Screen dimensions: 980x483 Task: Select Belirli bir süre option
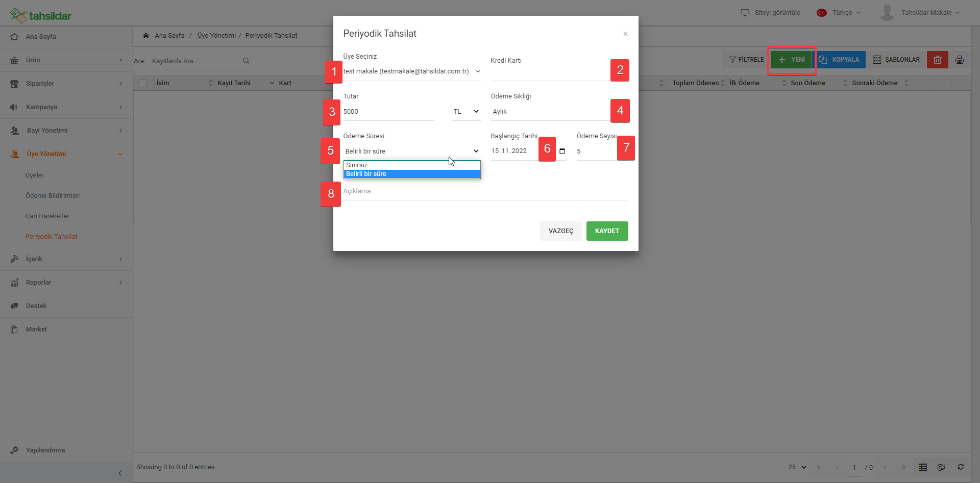412,174
